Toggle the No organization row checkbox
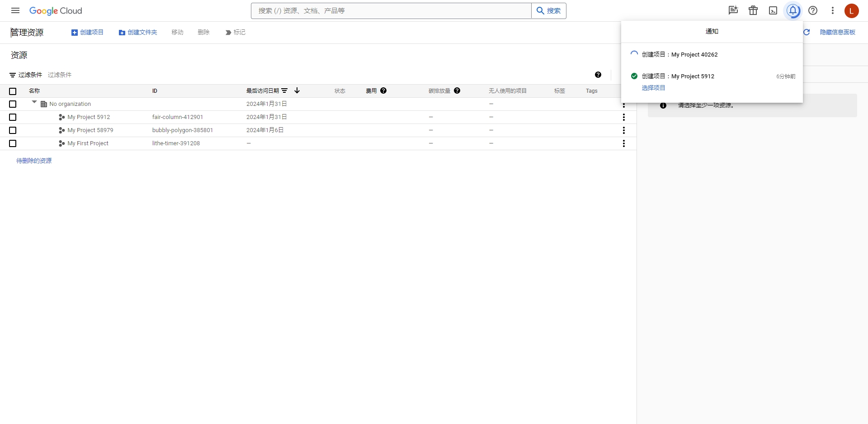Screen dimensions: 868x424 click(13, 104)
